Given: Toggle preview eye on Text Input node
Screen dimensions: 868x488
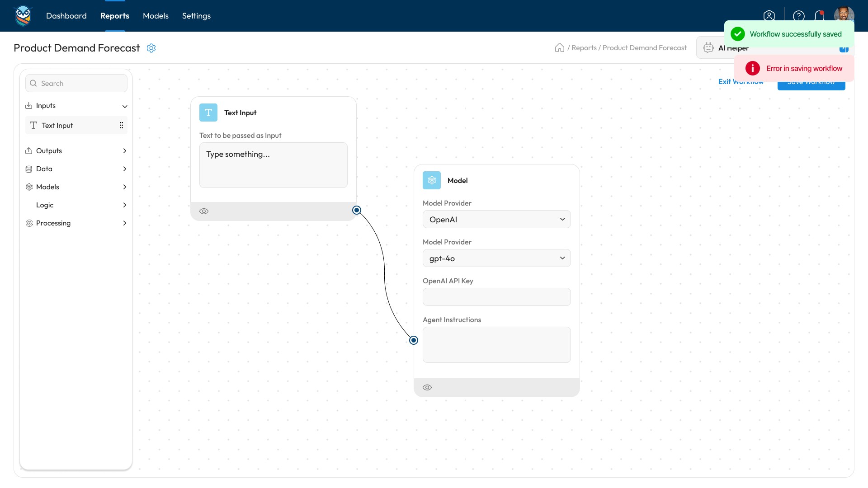Looking at the screenshot, I should [204, 211].
